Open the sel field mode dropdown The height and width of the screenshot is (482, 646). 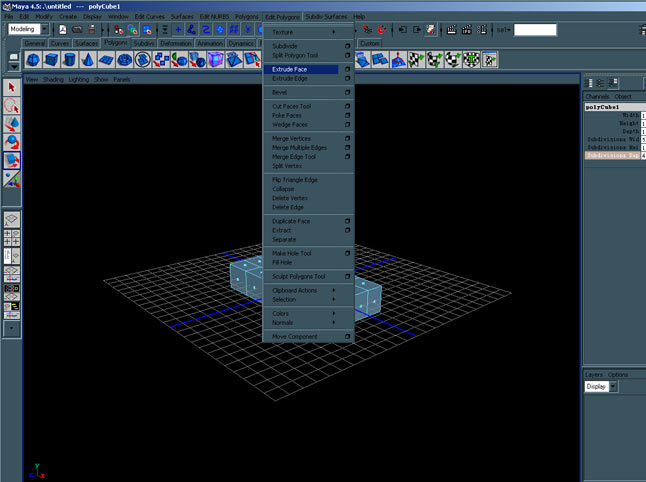503,30
